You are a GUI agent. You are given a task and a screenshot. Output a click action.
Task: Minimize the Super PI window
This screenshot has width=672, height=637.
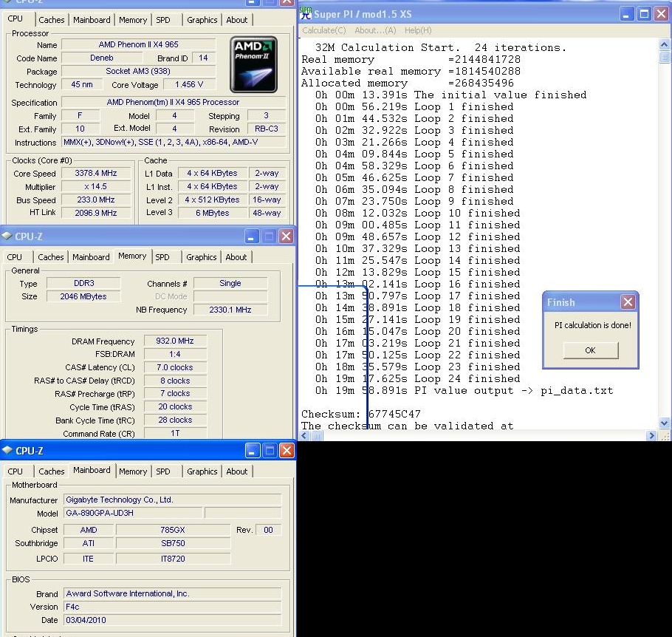click(x=626, y=14)
